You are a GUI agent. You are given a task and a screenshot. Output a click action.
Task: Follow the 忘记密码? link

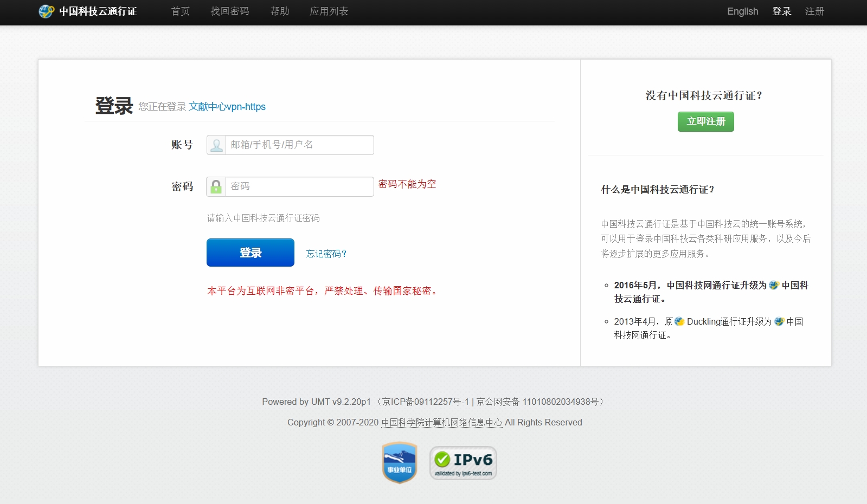pos(326,254)
